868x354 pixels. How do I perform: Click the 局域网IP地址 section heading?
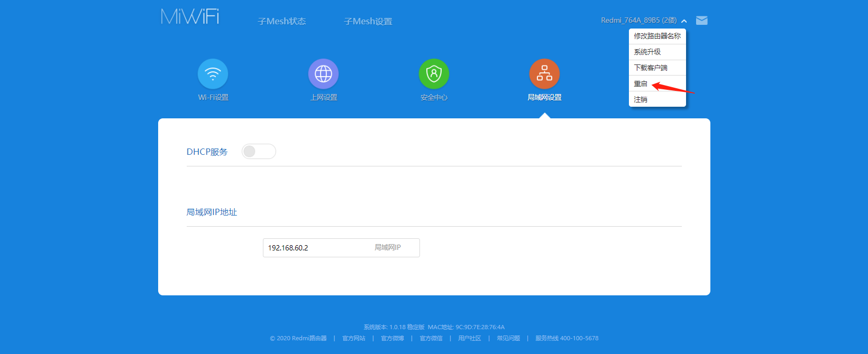click(x=212, y=212)
